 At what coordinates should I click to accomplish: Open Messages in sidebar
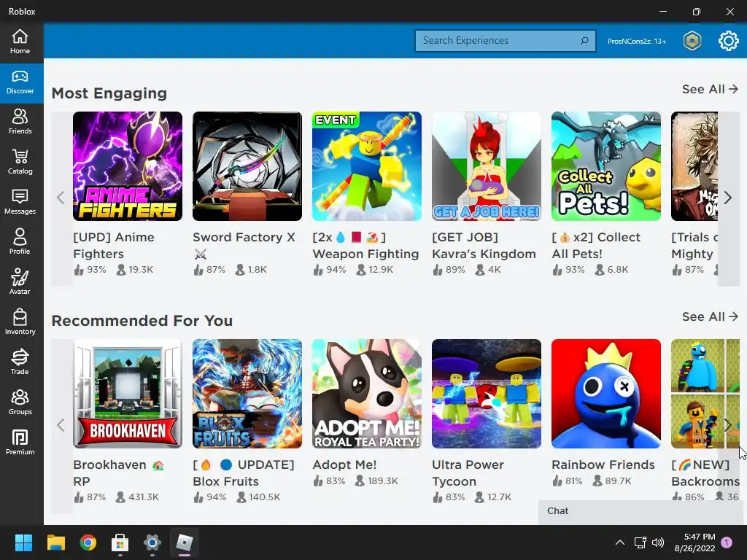pos(20,202)
